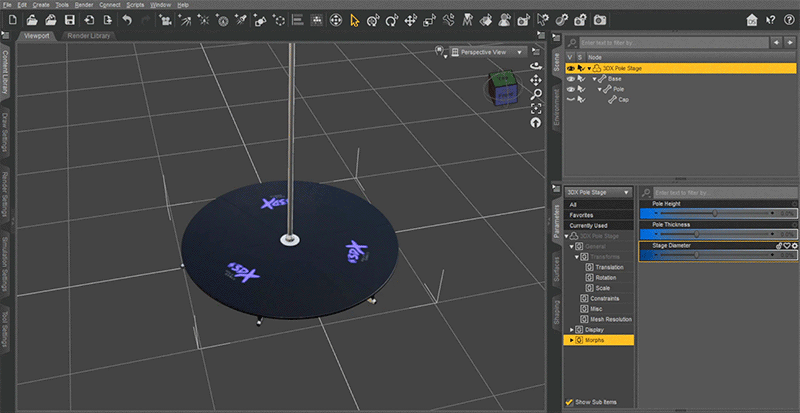
Task: Click the Open file folder icon
Action: [x=32, y=20]
